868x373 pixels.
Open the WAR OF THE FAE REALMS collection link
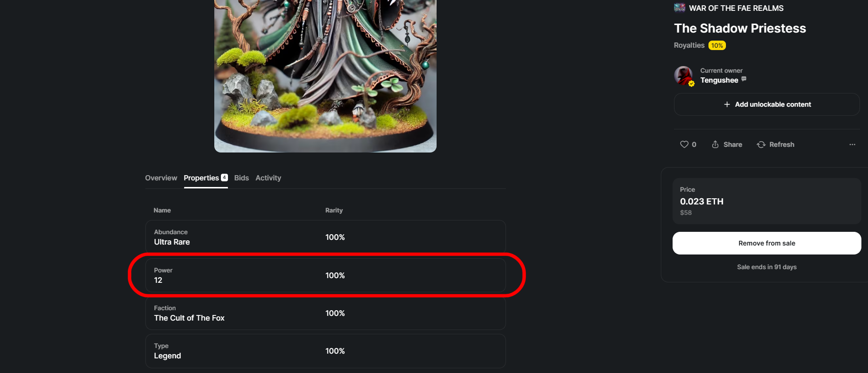(736, 8)
